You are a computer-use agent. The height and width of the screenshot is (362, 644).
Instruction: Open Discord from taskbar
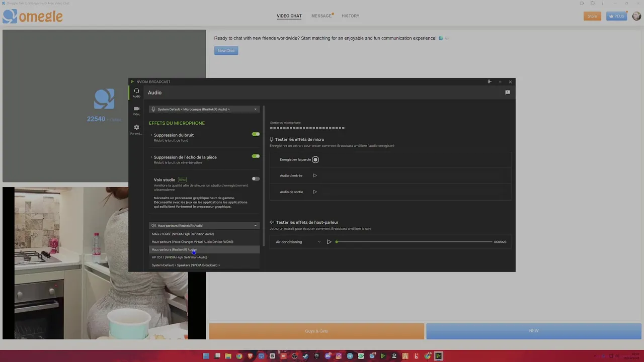[328, 356]
